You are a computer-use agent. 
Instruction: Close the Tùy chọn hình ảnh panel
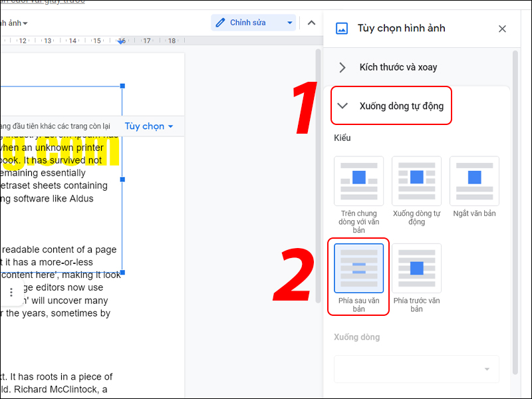pos(502,29)
